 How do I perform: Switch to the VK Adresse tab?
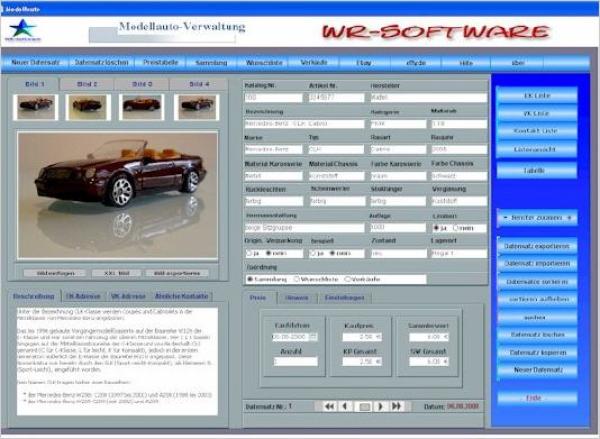tap(127, 297)
